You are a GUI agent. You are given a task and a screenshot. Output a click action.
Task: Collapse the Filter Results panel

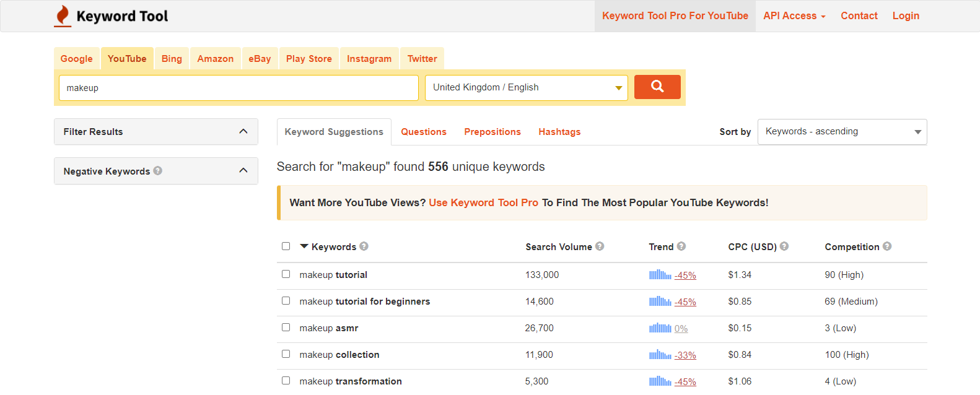tap(243, 131)
